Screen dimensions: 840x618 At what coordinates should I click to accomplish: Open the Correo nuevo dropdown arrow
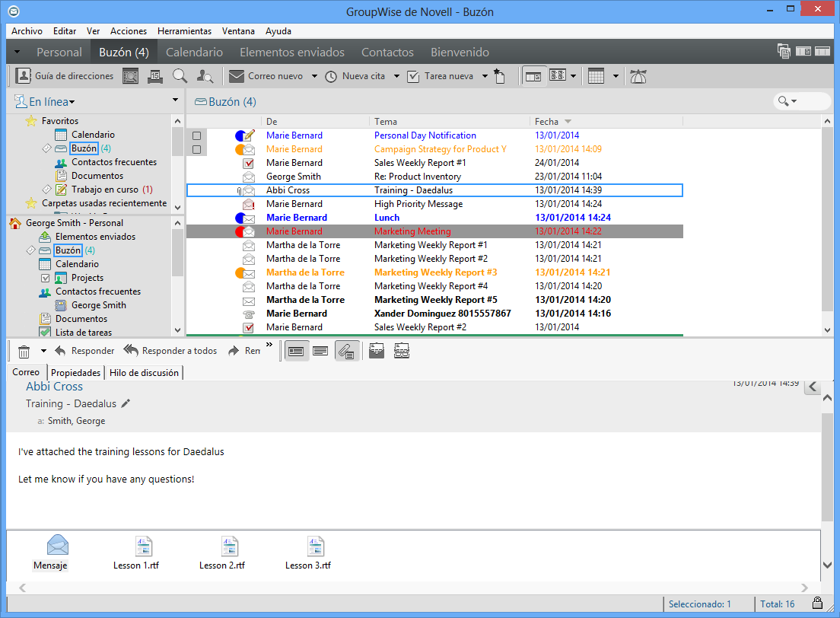314,76
